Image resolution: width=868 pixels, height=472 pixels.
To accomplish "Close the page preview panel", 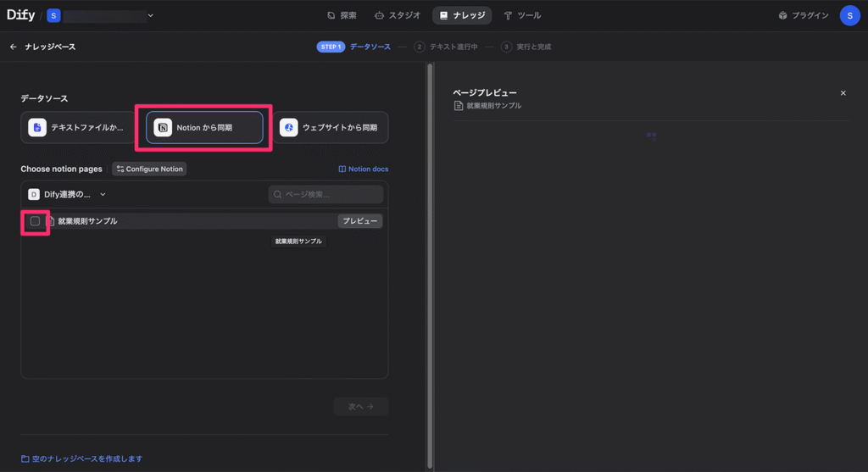I will coord(843,93).
